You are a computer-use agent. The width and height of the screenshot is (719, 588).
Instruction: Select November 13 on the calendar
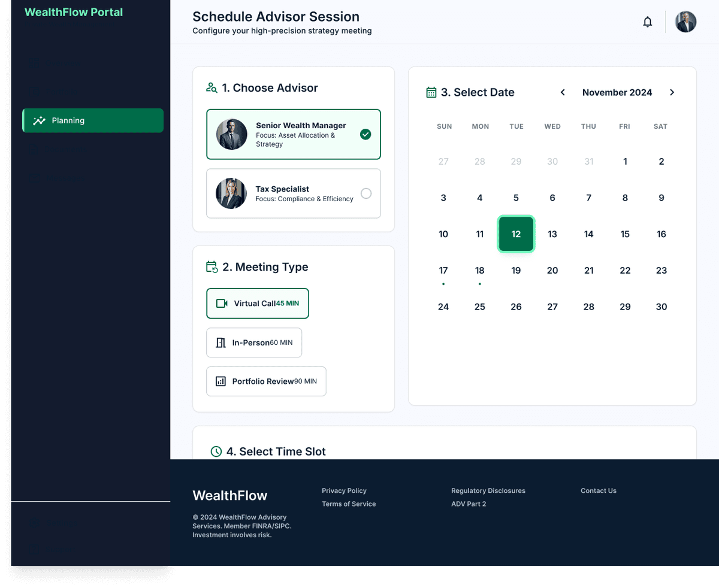[552, 234]
